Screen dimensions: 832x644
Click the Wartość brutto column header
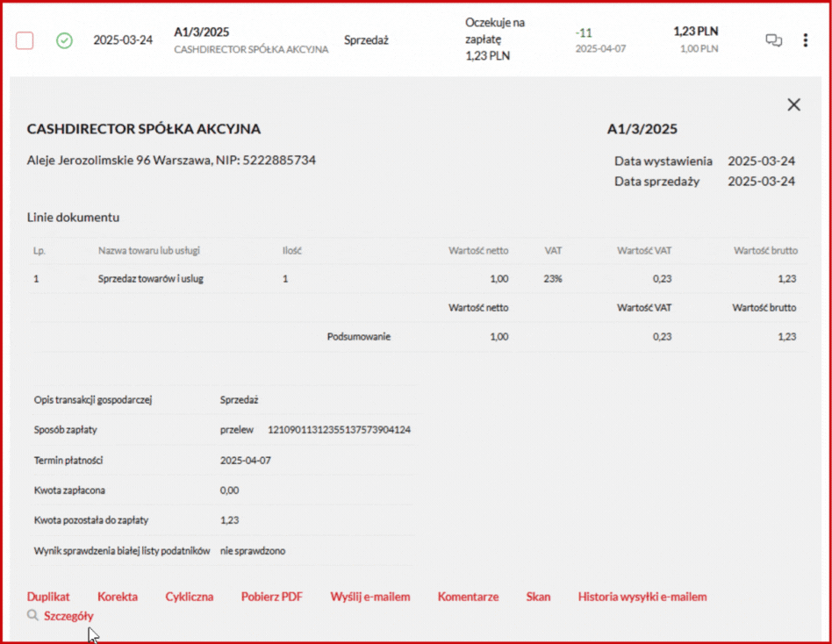click(x=765, y=250)
